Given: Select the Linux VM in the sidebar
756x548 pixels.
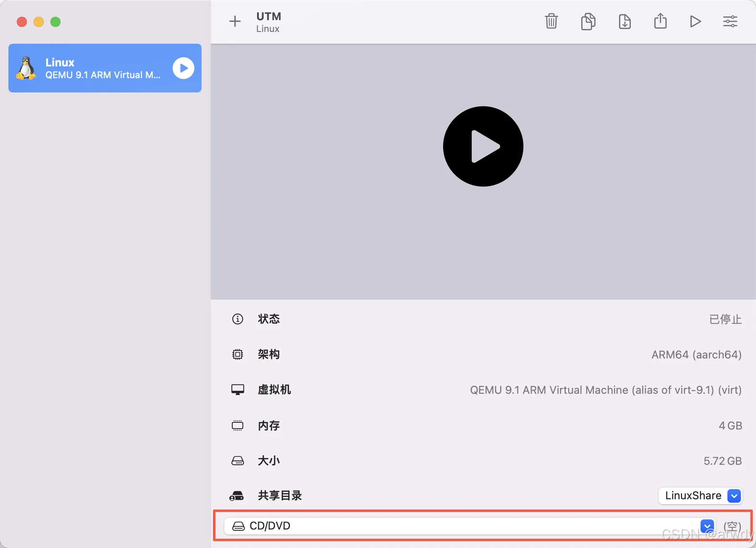Looking at the screenshot, I should coord(105,68).
